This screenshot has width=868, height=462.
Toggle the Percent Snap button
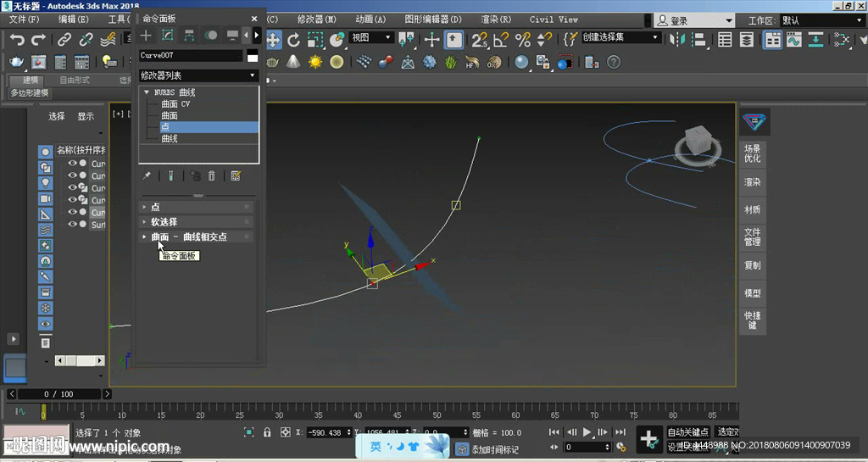pos(522,40)
